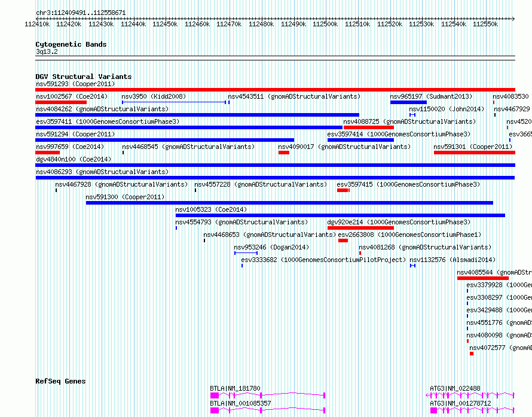Open nsv4083530 variant label
Image resolution: width=532 pixels, height=417 pixels.
[x=510, y=96]
